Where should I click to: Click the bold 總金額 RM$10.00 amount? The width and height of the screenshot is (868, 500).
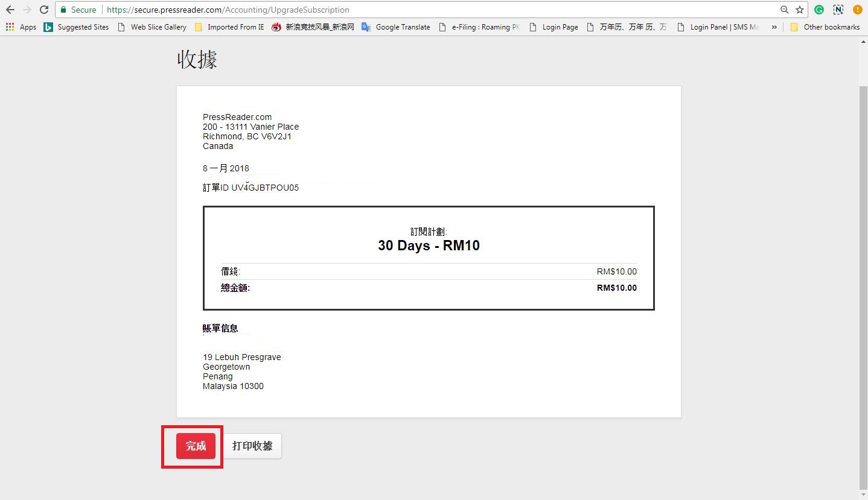[x=616, y=288]
